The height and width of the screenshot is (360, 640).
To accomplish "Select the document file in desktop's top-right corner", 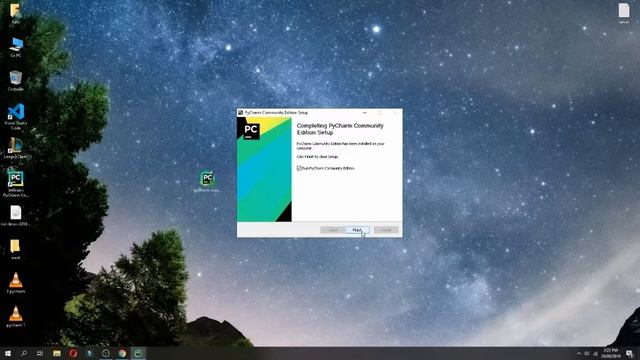I will click(624, 13).
